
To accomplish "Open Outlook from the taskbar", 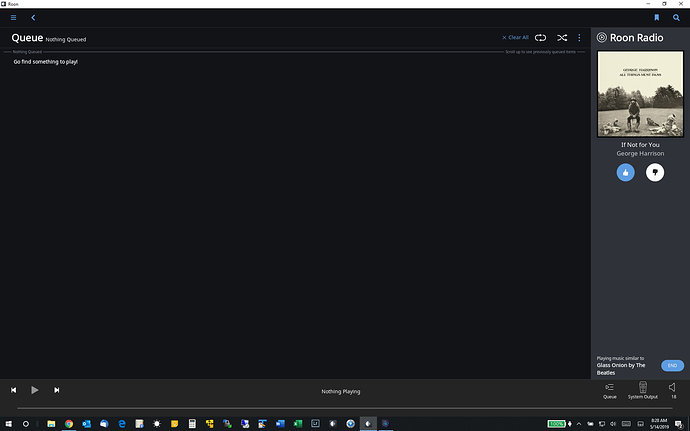I will (x=86, y=424).
